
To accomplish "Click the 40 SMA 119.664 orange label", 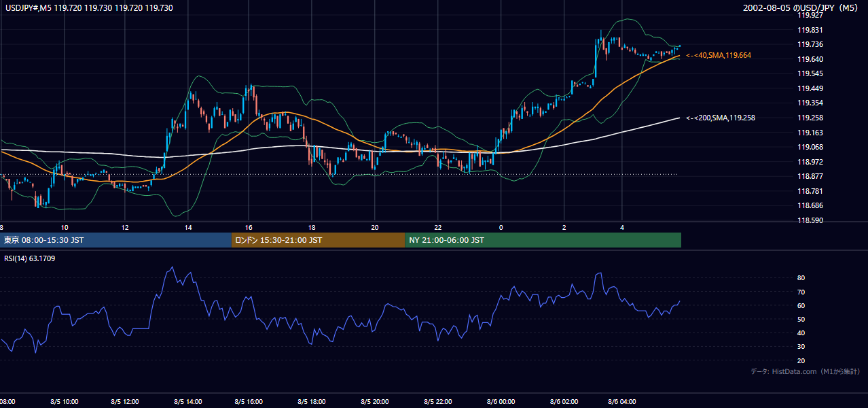I will (719, 55).
